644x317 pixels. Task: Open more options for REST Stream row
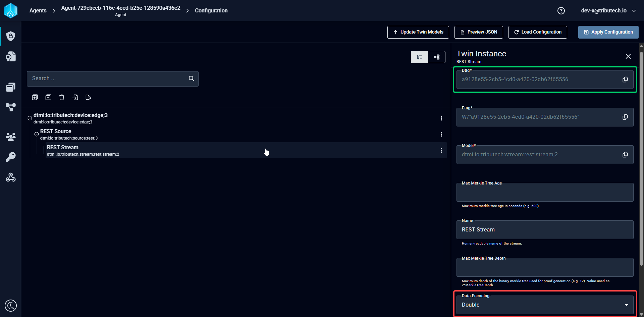(441, 150)
